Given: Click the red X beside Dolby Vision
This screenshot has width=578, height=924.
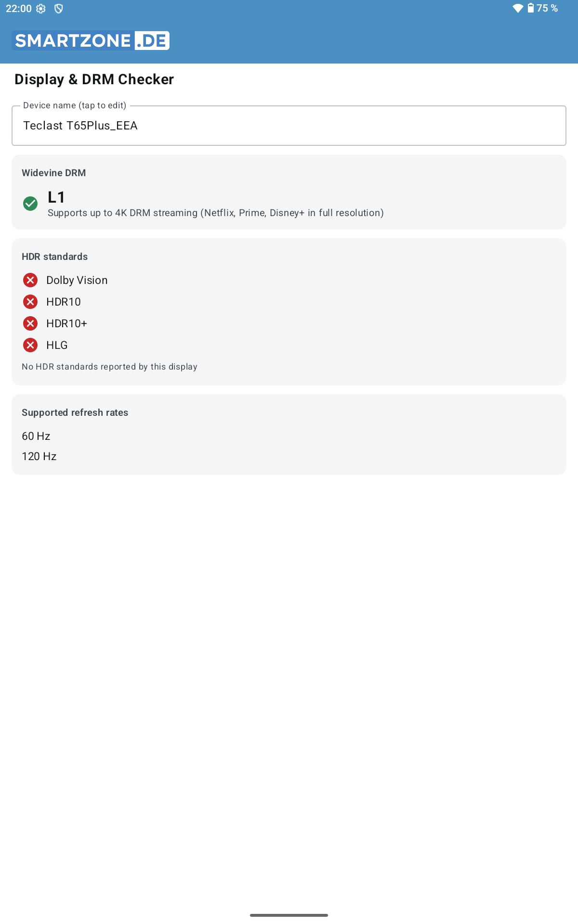Looking at the screenshot, I should pos(30,280).
